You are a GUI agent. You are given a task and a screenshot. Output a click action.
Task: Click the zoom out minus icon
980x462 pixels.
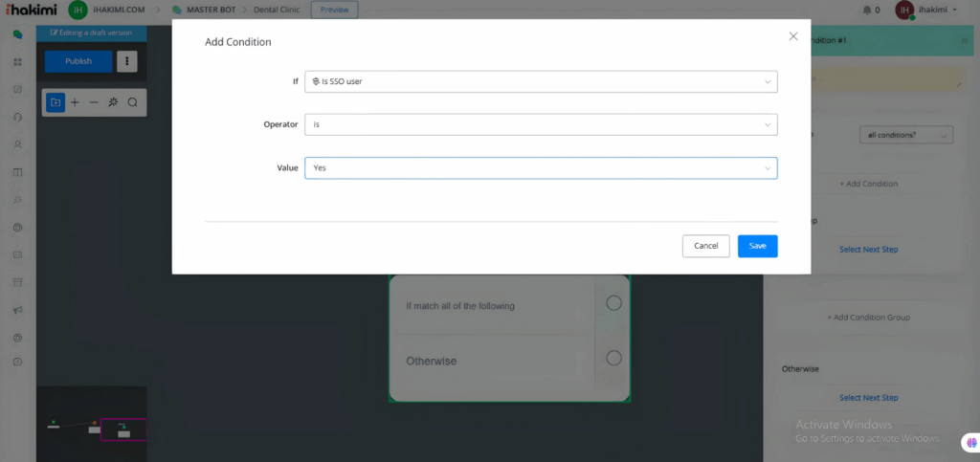coord(94,102)
